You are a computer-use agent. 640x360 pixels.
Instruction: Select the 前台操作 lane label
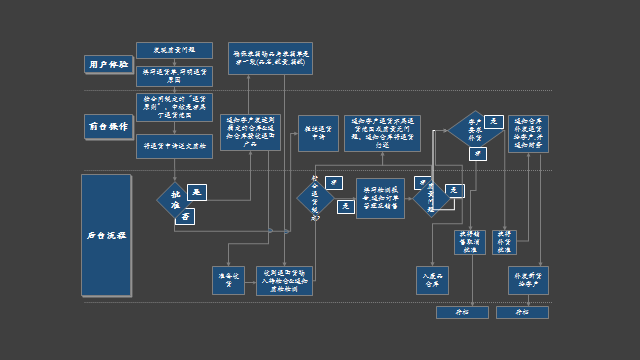pyautogui.click(x=109, y=127)
